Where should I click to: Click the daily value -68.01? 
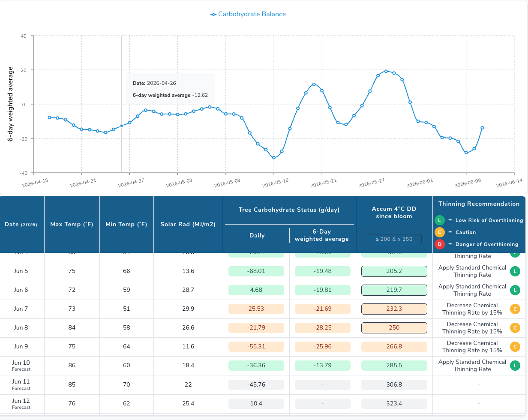(x=256, y=271)
